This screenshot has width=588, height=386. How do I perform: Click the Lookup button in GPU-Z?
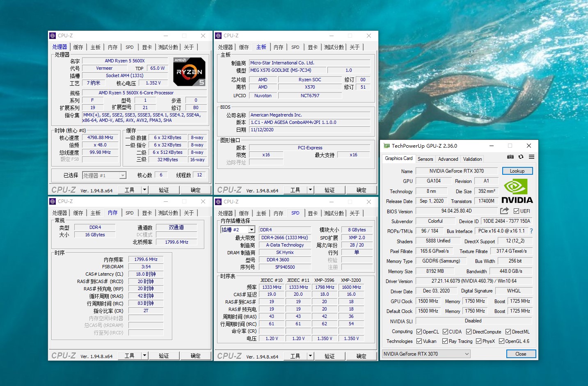point(517,171)
